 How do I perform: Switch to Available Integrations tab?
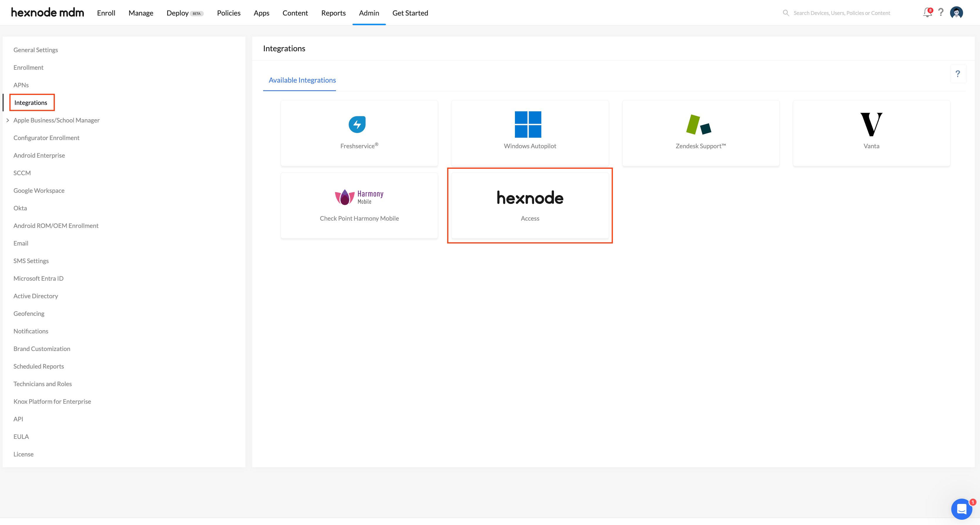click(302, 80)
